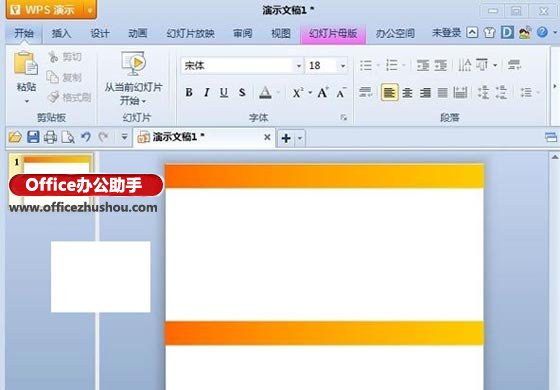
Task: Click the skin/shirt icon in the title bar
Action: click(489, 33)
